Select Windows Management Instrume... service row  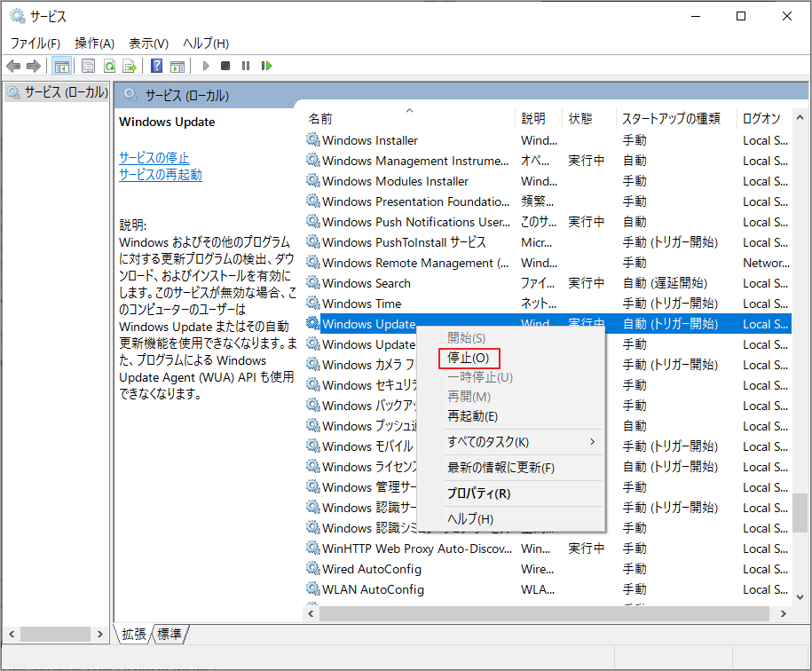point(548,161)
